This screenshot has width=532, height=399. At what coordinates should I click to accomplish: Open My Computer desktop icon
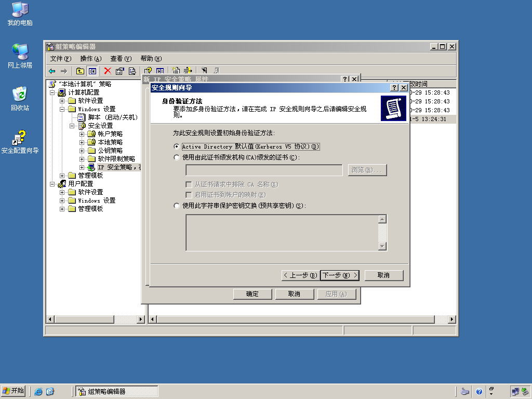20,14
